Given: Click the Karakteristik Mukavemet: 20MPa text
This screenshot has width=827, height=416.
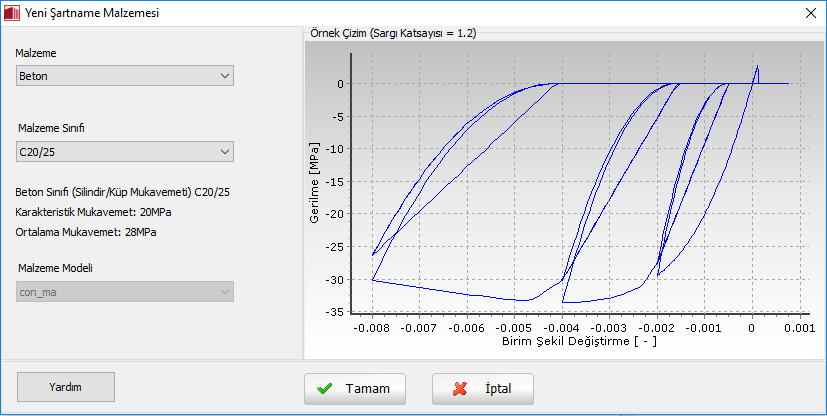Looking at the screenshot, I should pos(84,212).
